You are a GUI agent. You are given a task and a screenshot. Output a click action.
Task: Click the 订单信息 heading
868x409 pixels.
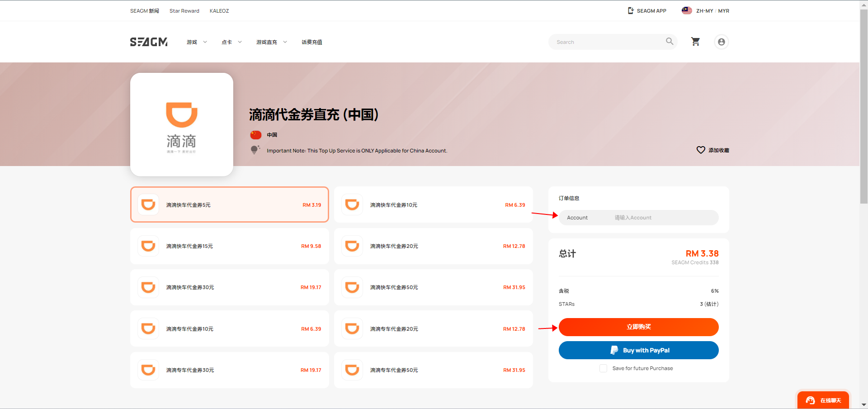(569, 198)
